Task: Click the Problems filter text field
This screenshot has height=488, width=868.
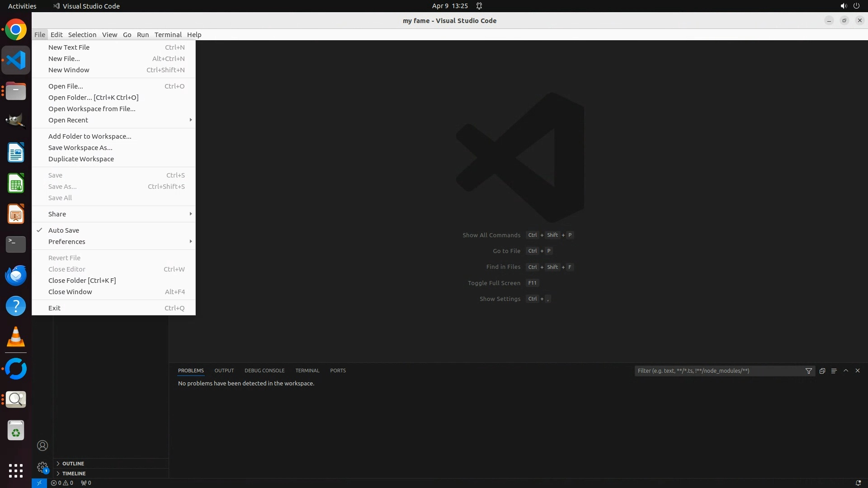Action: (x=719, y=371)
